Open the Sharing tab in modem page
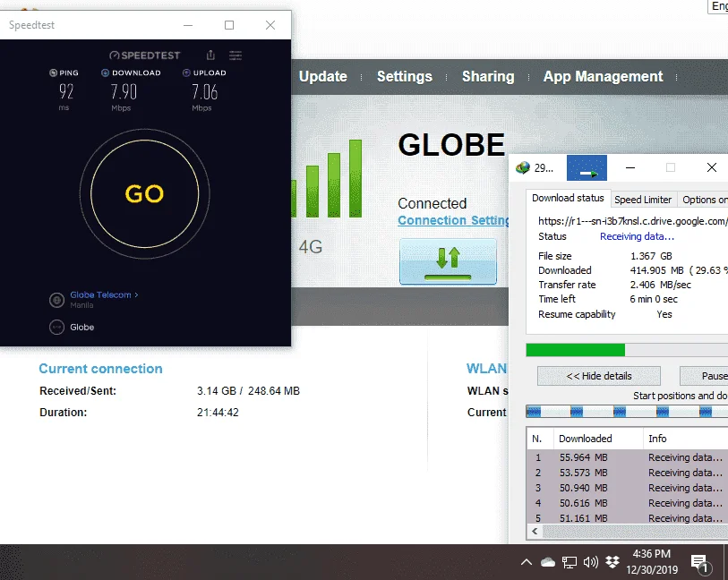 point(488,77)
